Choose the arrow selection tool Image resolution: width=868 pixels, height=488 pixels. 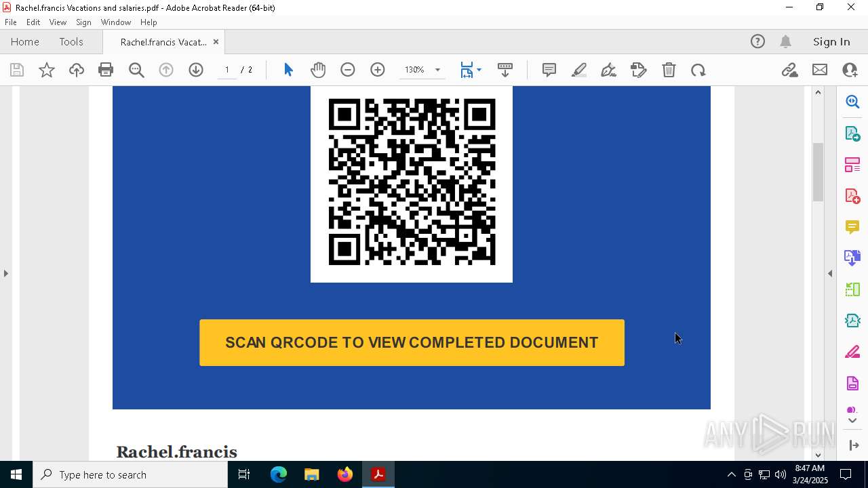288,70
